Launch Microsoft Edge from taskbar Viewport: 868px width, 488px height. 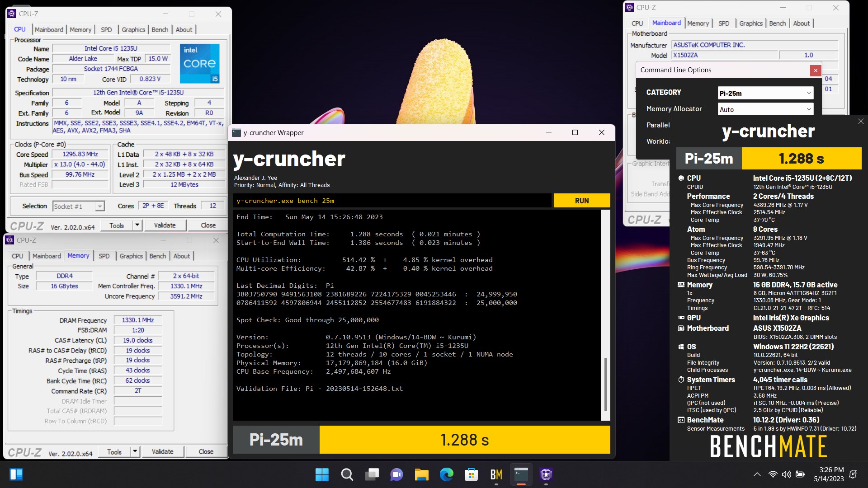tap(447, 474)
